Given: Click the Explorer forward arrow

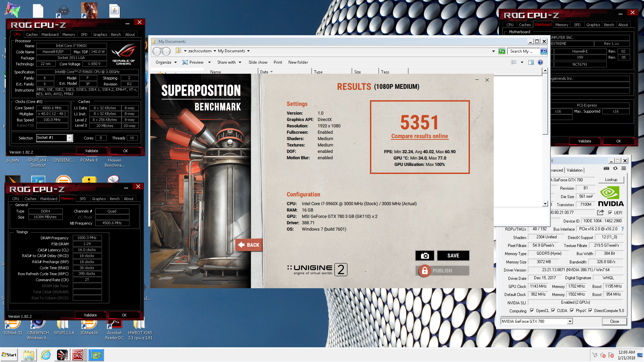Looking at the screenshot, I should pyautogui.click(x=166, y=51).
